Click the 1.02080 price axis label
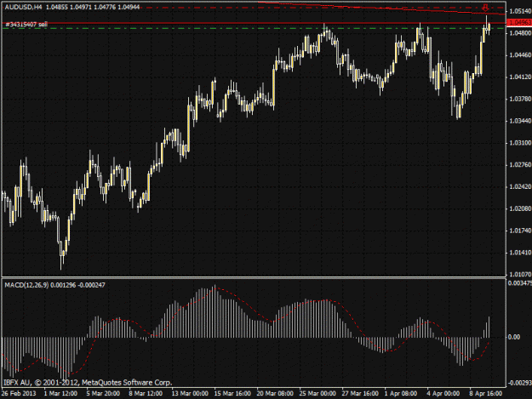 point(520,208)
